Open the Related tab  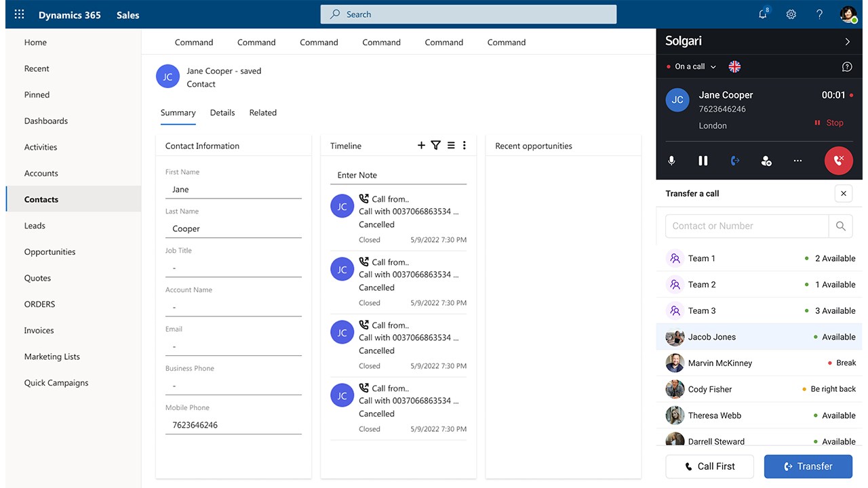point(263,113)
